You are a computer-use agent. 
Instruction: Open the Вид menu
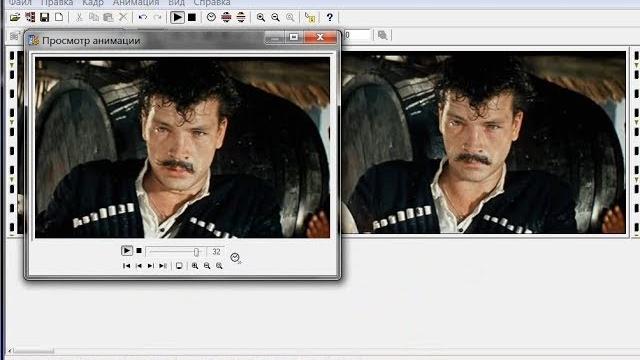click(176, 2)
